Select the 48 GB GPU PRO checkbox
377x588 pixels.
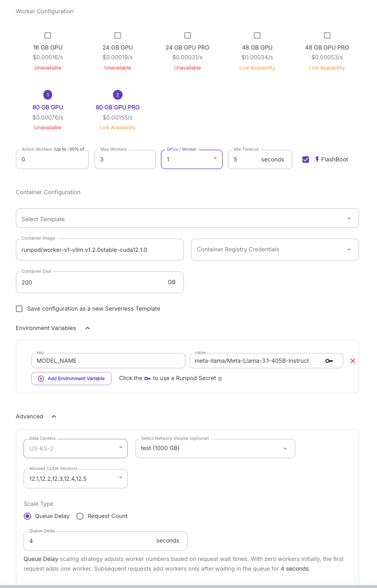pyautogui.click(x=327, y=35)
